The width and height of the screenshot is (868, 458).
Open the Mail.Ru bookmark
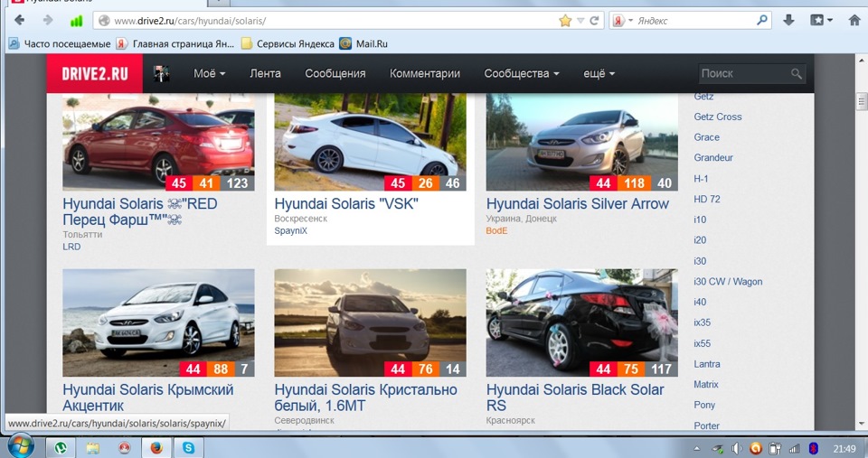(363, 43)
